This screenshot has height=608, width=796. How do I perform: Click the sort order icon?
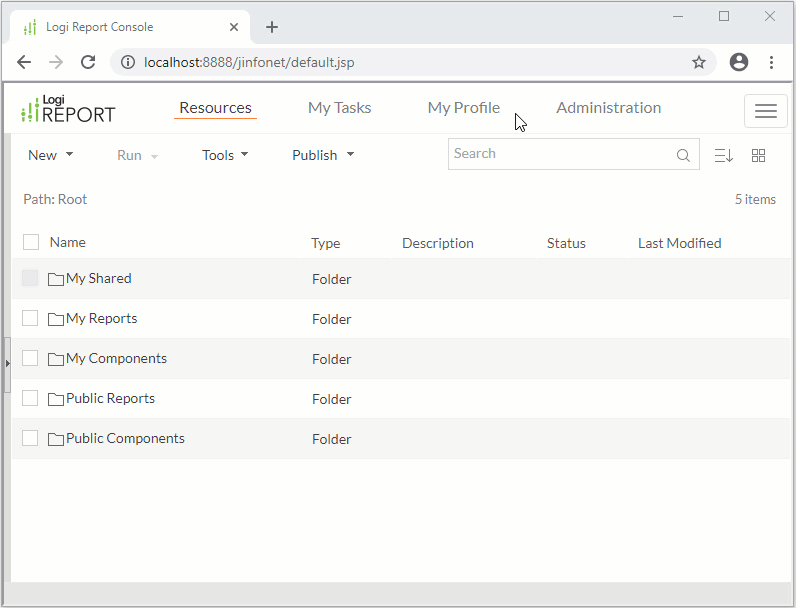point(724,155)
